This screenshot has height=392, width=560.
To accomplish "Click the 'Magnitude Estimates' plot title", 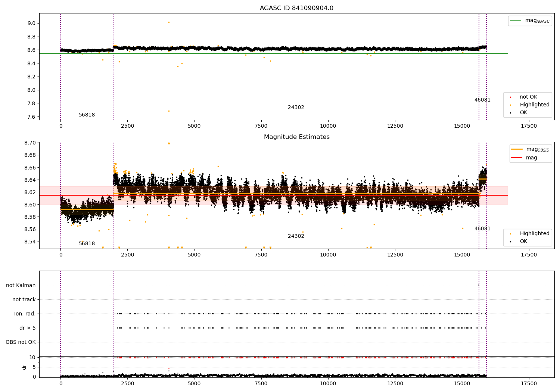I will [297, 137].
